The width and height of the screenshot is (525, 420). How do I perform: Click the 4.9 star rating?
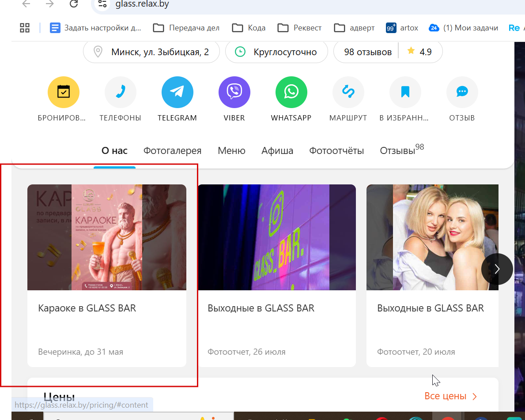pyautogui.click(x=419, y=52)
